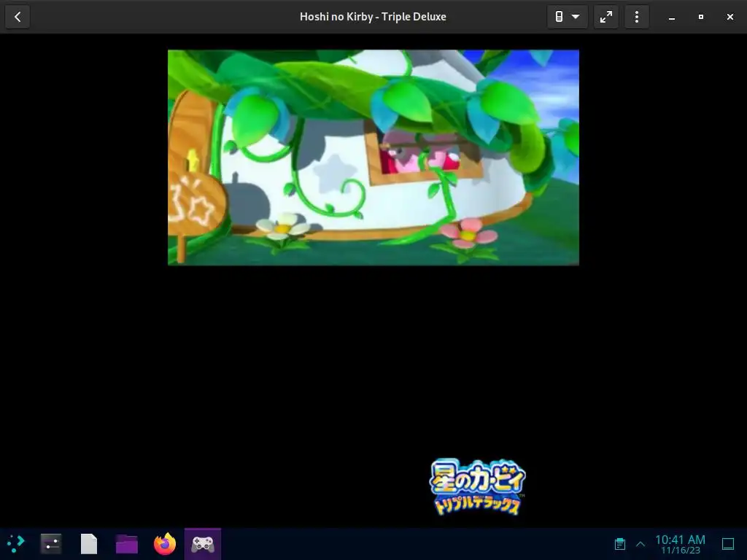747x560 pixels.
Task: Click the top game screen video
Action: click(x=373, y=157)
